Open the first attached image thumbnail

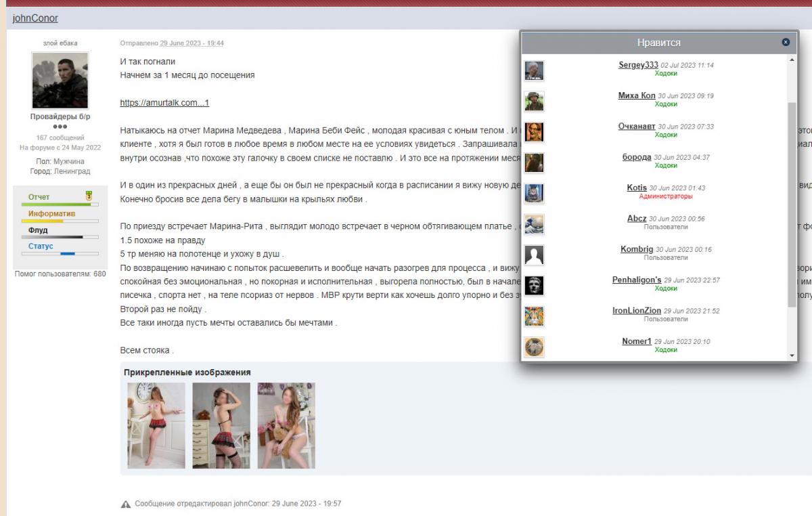coord(156,425)
